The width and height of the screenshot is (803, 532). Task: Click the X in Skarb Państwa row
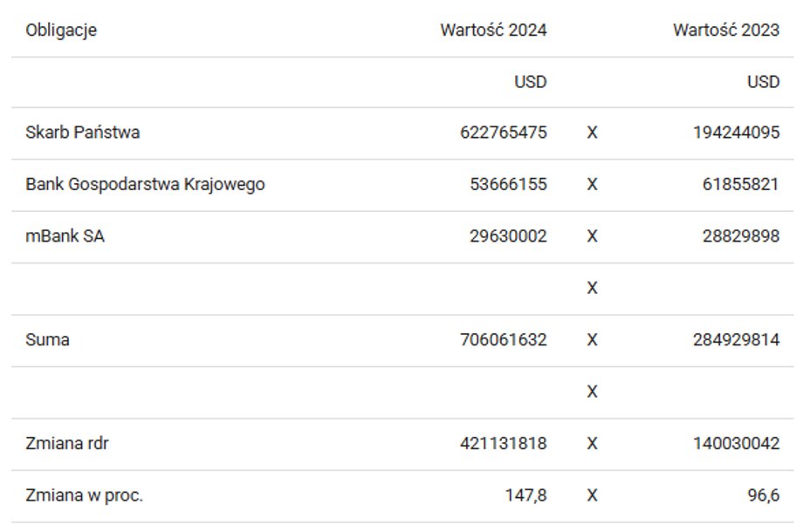(592, 133)
